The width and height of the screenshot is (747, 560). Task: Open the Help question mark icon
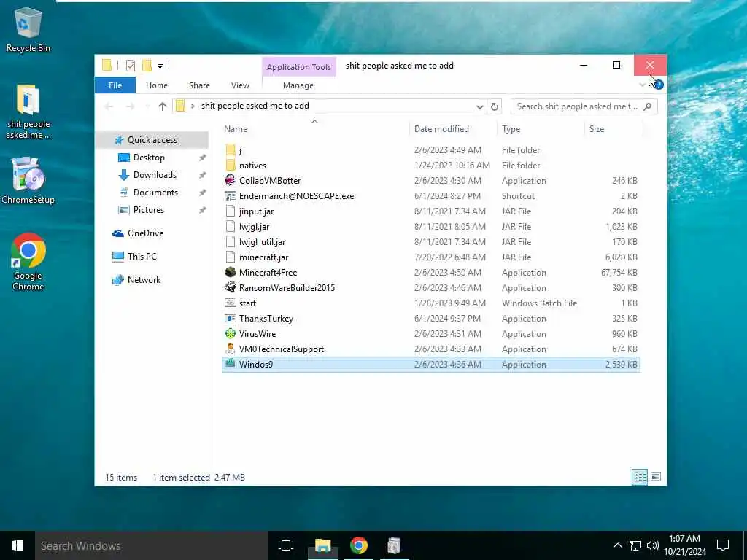coord(659,85)
